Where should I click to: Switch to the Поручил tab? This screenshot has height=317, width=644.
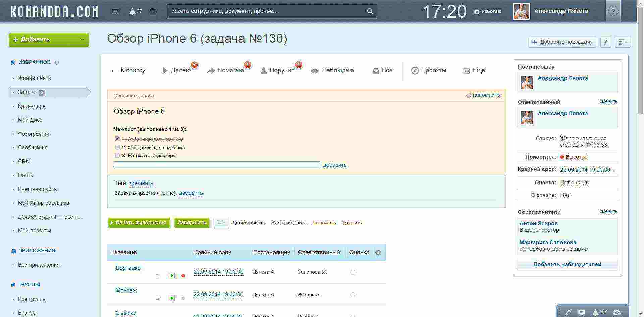point(278,70)
